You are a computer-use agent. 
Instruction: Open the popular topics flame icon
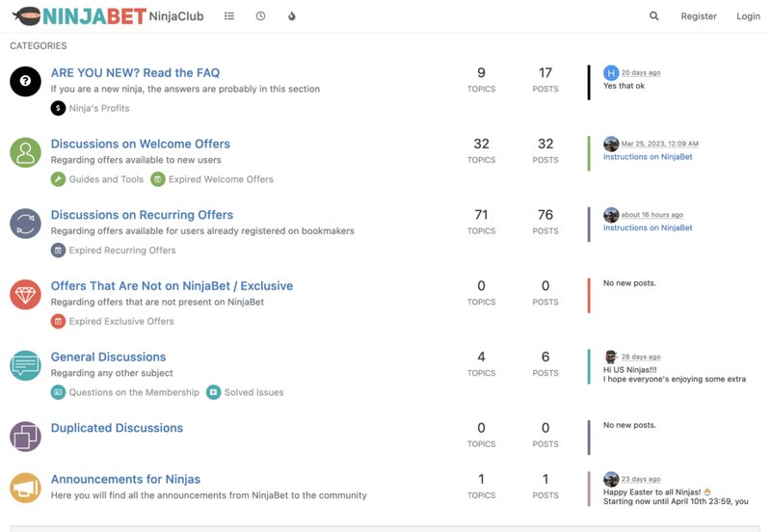coord(292,15)
